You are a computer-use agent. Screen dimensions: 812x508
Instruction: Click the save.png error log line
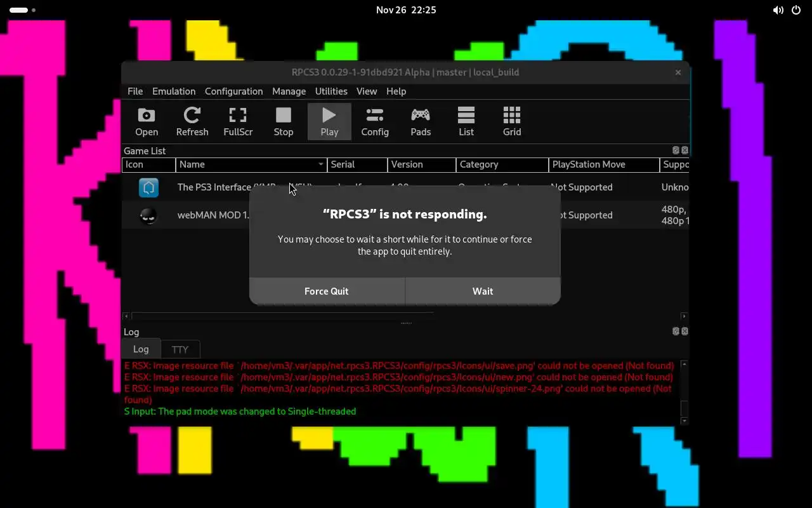point(399,366)
